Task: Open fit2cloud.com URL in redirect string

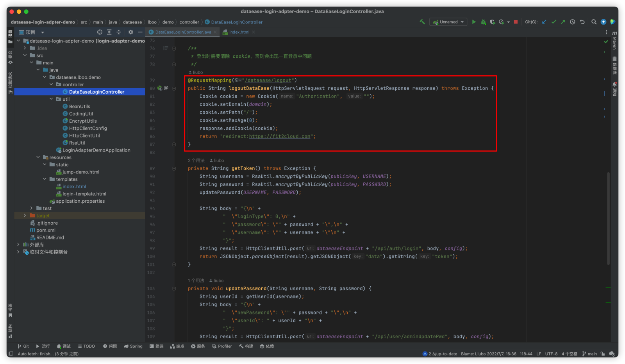Action: coord(280,136)
